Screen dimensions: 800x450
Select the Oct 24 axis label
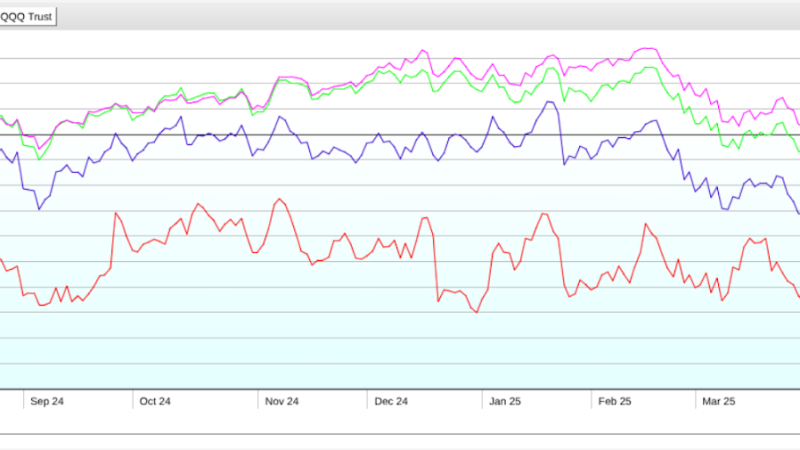pyautogui.click(x=155, y=402)
